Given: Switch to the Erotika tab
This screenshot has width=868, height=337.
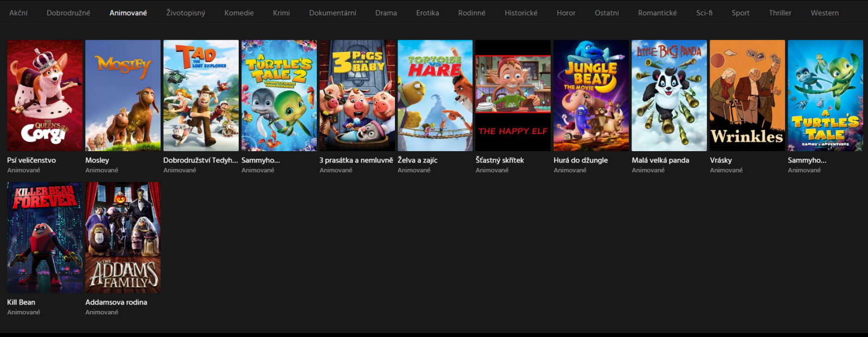Looking at the screenshot, I should click(427, 12).
